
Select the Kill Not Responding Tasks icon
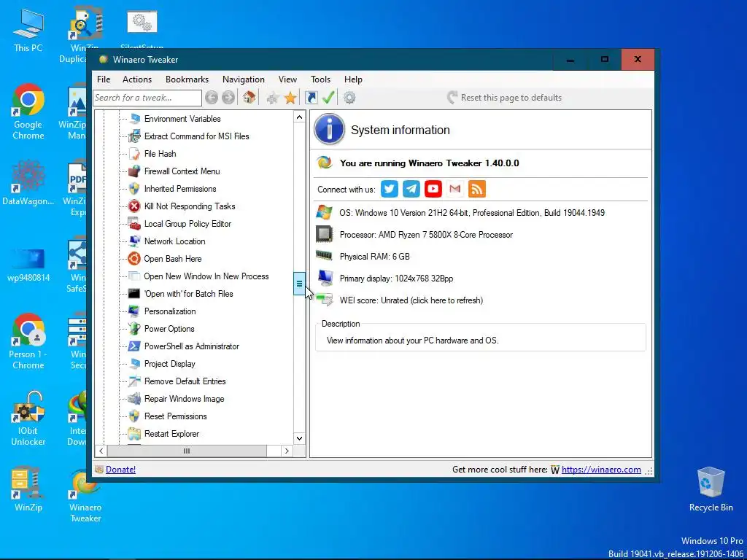(134, 206)
